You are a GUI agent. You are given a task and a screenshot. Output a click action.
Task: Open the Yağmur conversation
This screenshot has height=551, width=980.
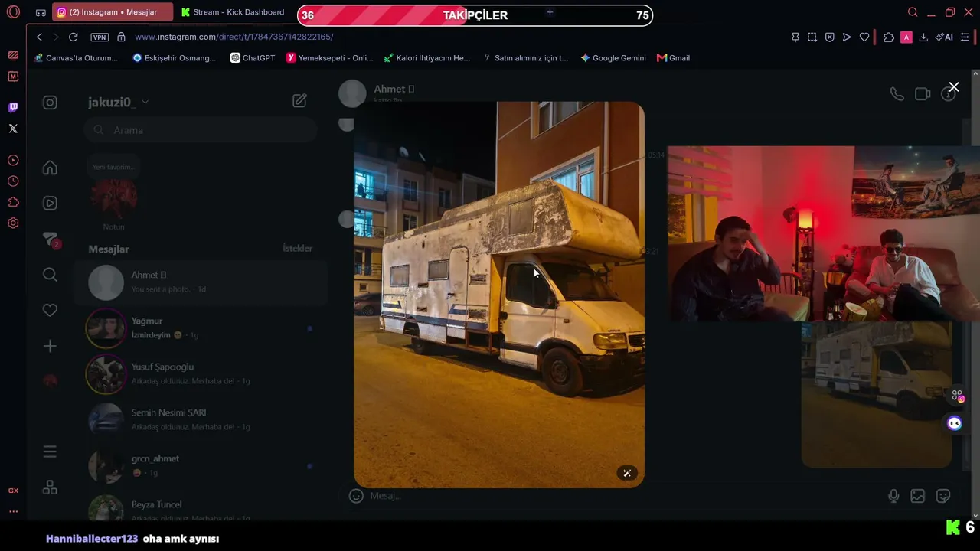(x=201, y=328)
